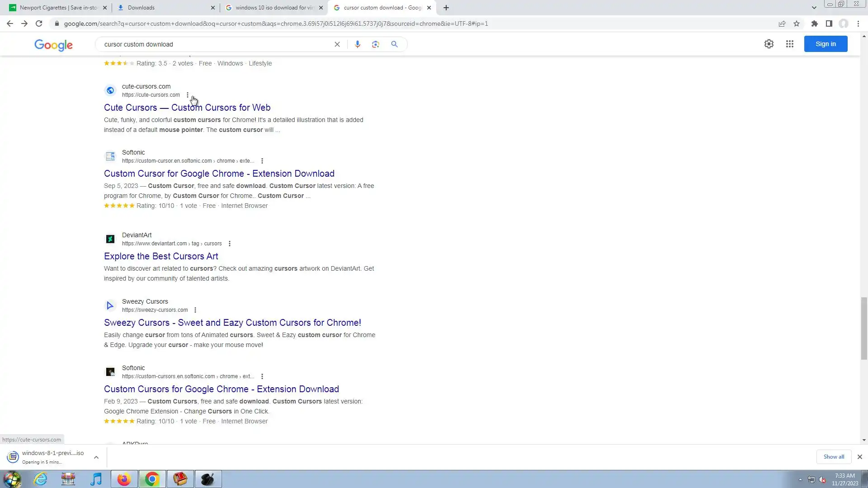Image resolution: width=868 pixels, height=488 pixels.
Task: Open Chrome extensions puzzle icon
Action: pos(814,23)
